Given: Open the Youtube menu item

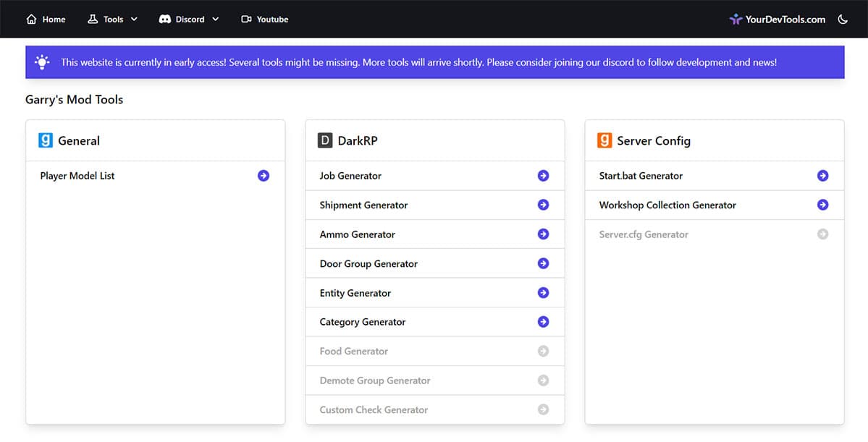Looking at the screenshot, I should 264,19.
